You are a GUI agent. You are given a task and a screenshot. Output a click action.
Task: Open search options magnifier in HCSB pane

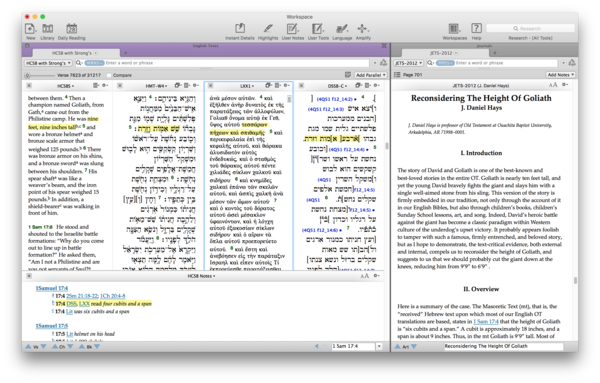pos(79,63)
